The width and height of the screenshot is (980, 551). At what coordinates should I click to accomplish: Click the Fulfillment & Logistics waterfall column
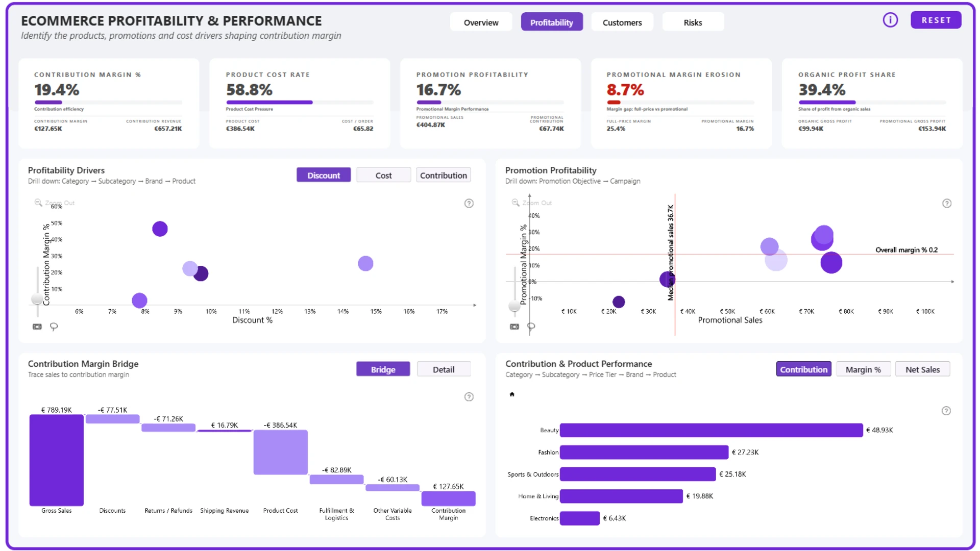click(337, 480)
